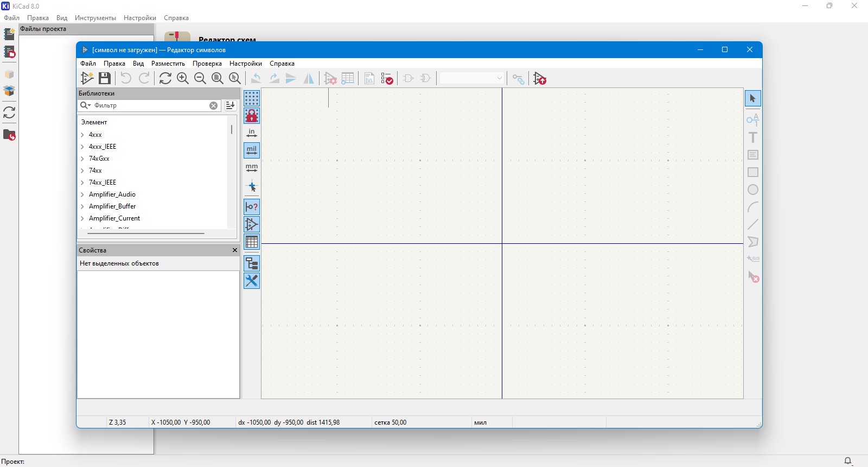The width and height of the screenshot is (868, 467).
Task: Switch units to millimeters
Action: 252,168
